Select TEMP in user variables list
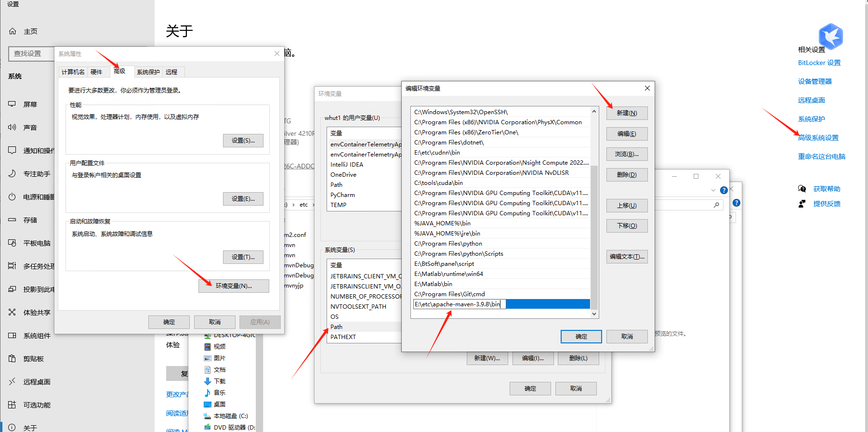Viewport: 868px width, 432px height. click(x=365, y=205)
